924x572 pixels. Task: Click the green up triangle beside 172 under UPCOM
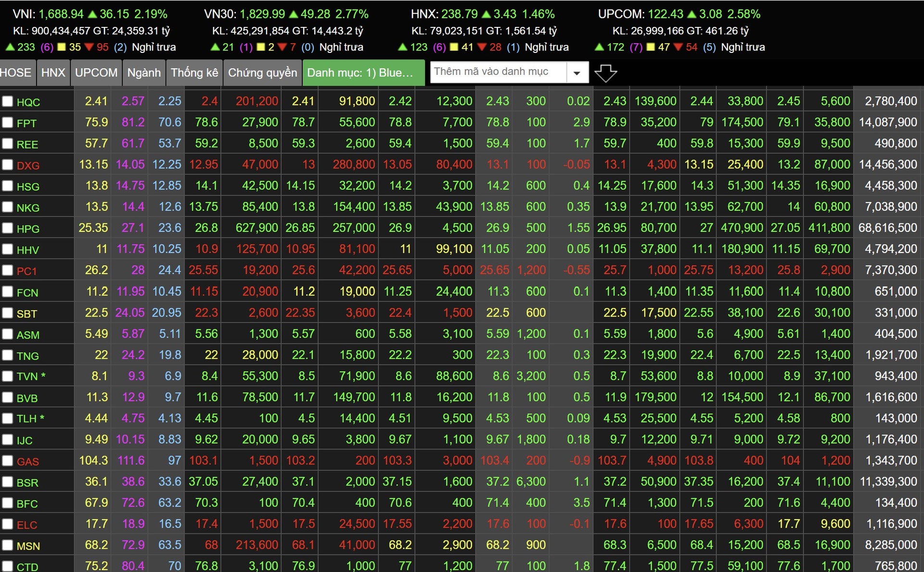[599, 47]
